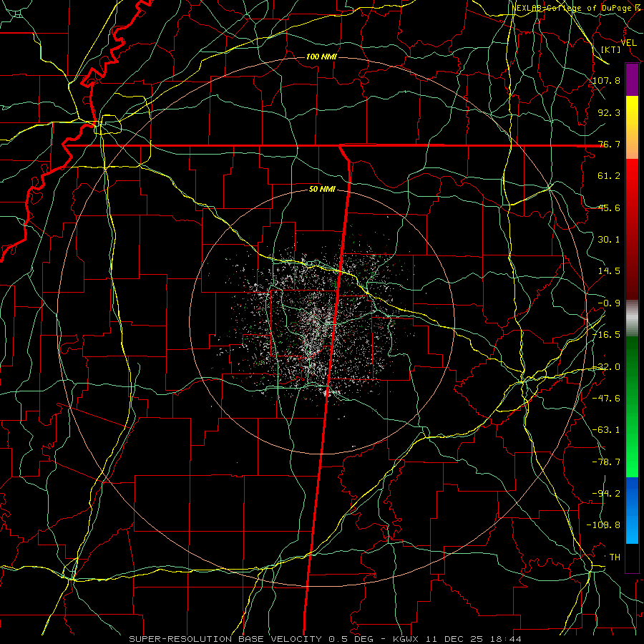Click the 30.1 velocity scale value

click(609, 240)
